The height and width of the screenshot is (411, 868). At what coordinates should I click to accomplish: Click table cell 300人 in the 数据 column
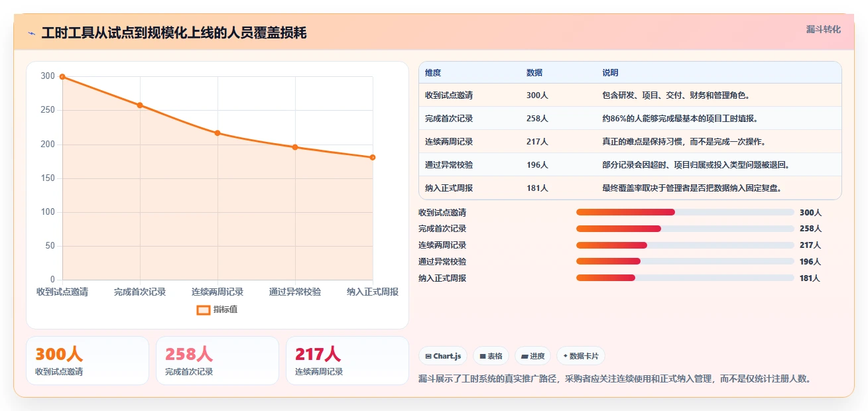pos(537,95)
